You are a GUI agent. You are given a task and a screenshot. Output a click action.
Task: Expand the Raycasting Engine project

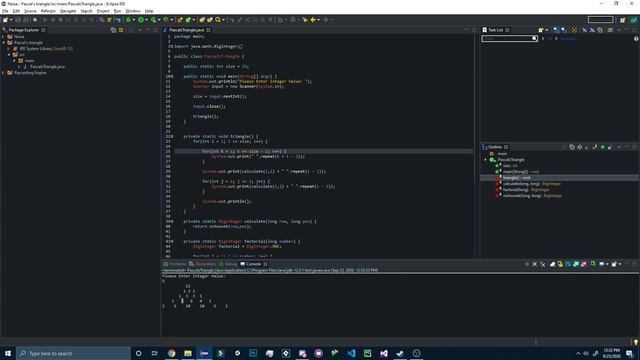pos(4,73)
